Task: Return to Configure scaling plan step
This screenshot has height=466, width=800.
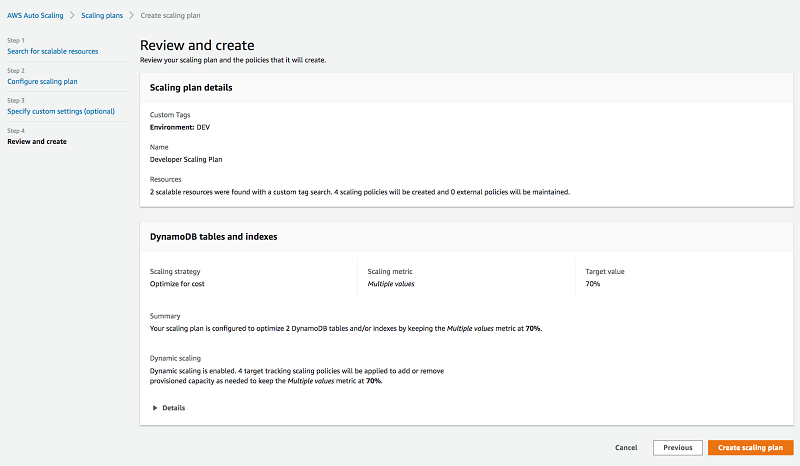Action: 42,81
